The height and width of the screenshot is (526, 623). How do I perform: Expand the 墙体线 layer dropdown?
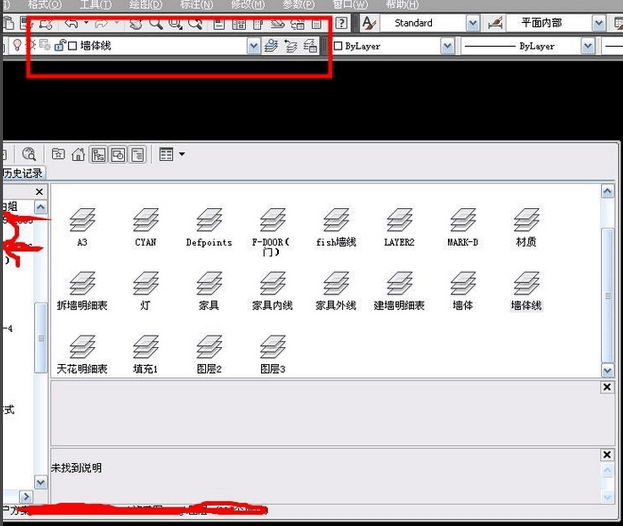click(253, 46)
